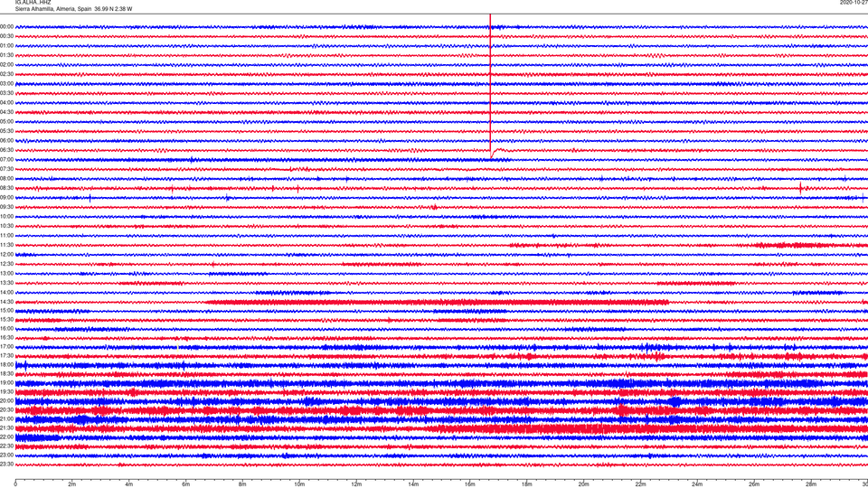Select the 00:30 trace time label
The height and width of the screenshot is (488, 868).
click(6, 36)
